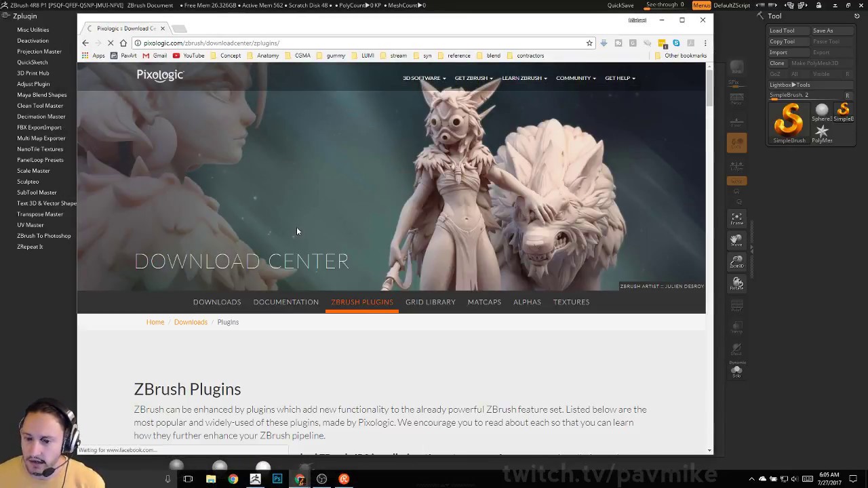868x488 pixels.
Task: Click the browser home icon
Action: pos(123,43)
